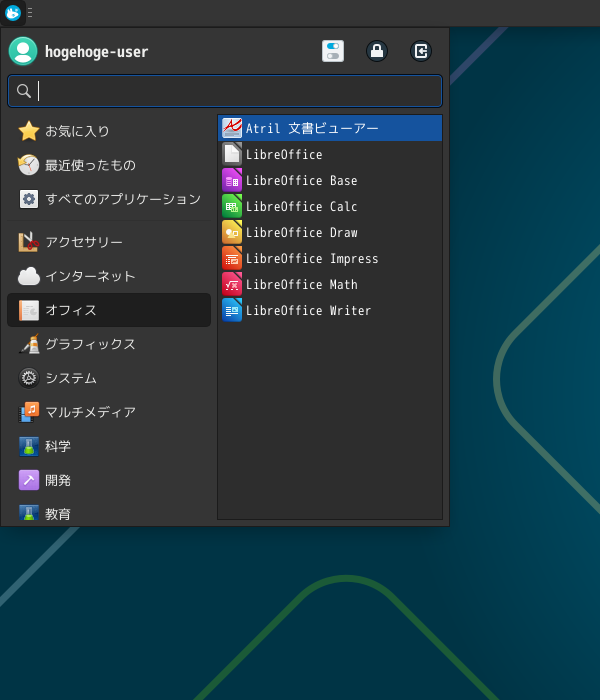Image resolution: width=600 pixels, height=700 pixels.
Task: Click the hogehoge-user profile avatar
Action: [23, 51]
